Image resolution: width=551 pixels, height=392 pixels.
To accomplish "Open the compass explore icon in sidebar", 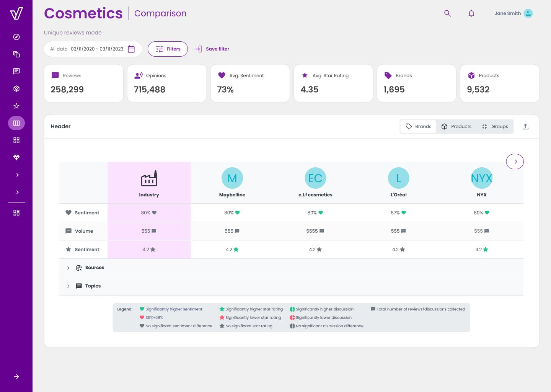I will [16, 37].
